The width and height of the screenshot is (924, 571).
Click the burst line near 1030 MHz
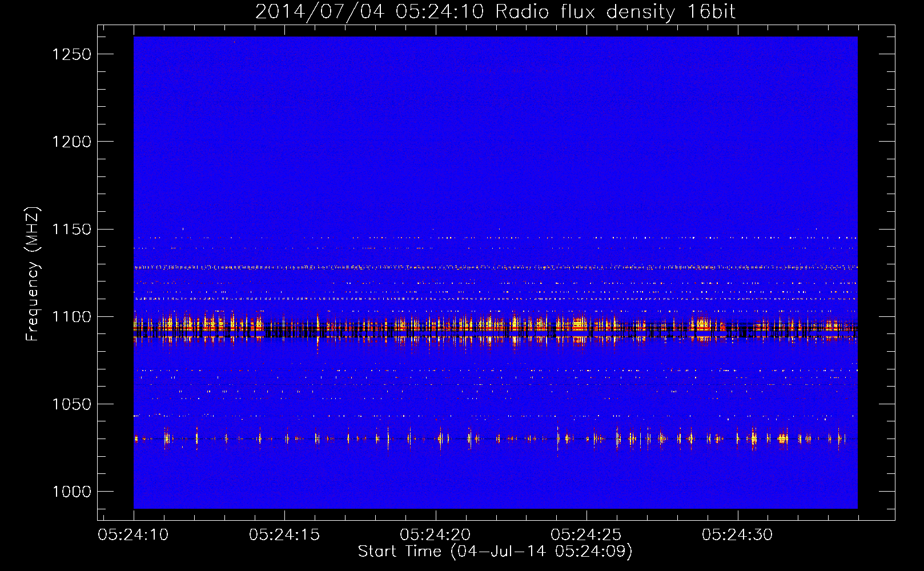pyautogui.click(x=495, y=439)
